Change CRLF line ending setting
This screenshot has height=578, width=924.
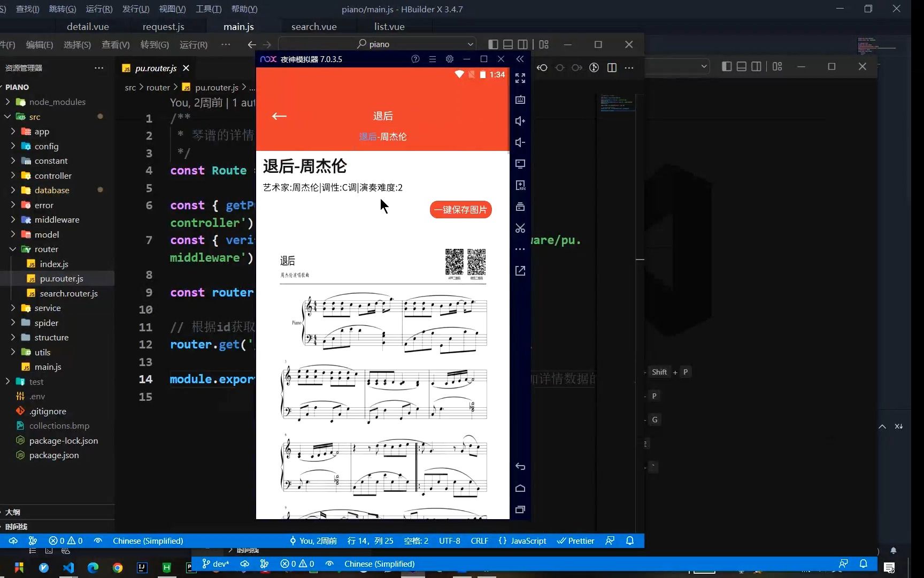(x=480, y=541)
